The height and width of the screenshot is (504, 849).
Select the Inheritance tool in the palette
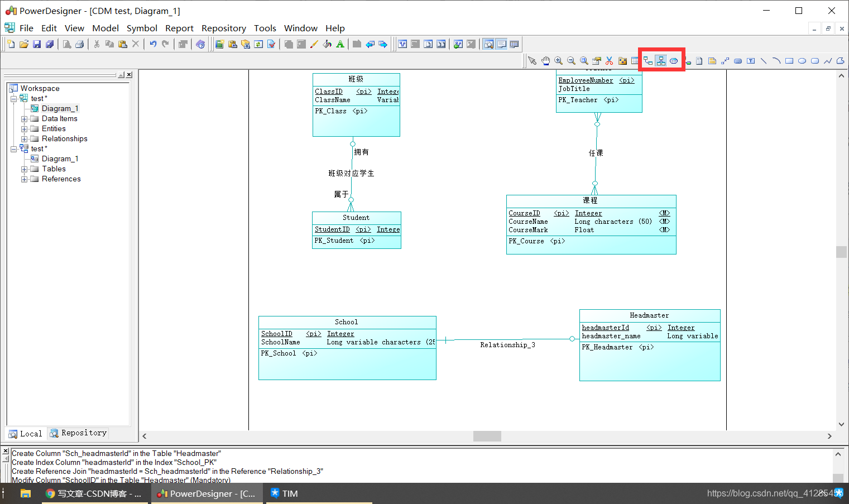661,61
